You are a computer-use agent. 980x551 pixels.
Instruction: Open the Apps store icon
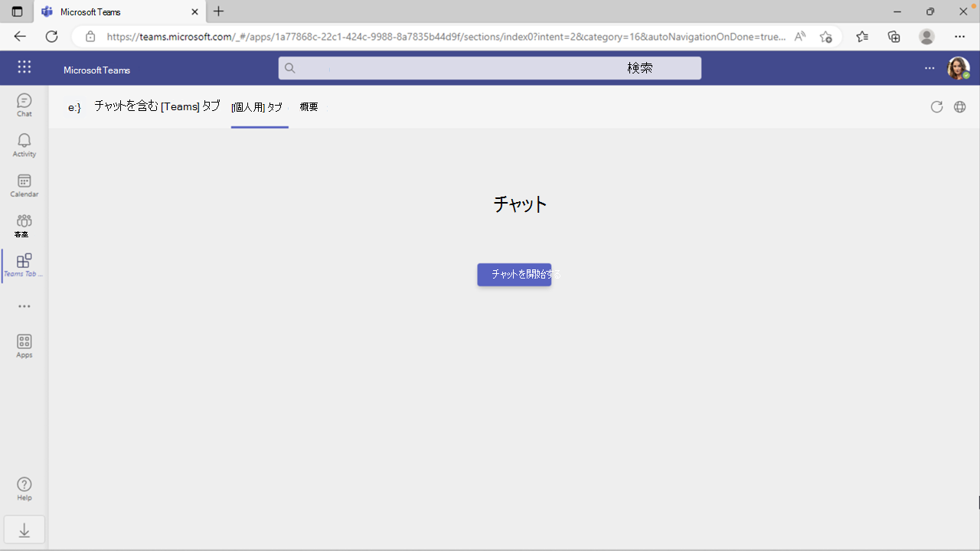(x=24, y=346)
